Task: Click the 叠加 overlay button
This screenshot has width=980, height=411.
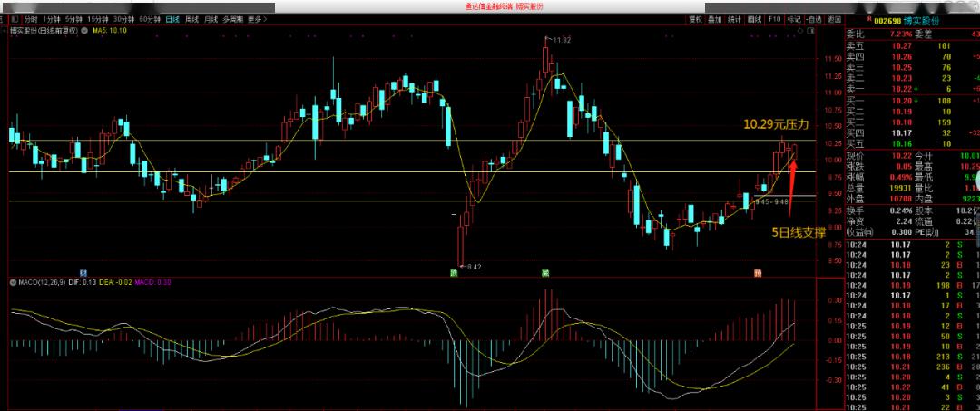Action: coord(714,19)
